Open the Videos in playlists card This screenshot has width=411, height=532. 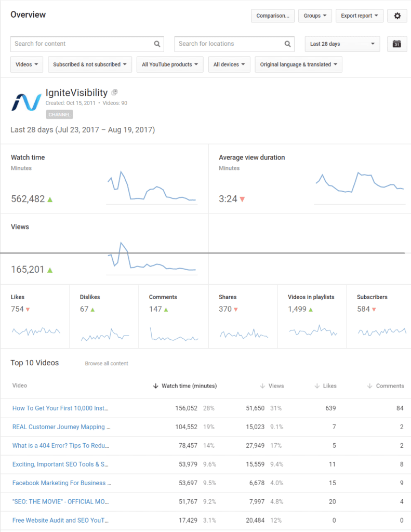click(312, 316)
